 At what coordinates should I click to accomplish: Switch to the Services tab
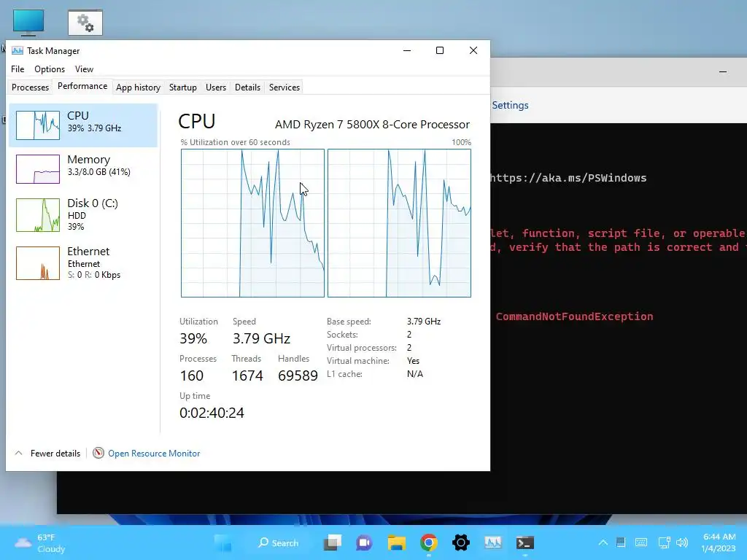coord(285,87)
